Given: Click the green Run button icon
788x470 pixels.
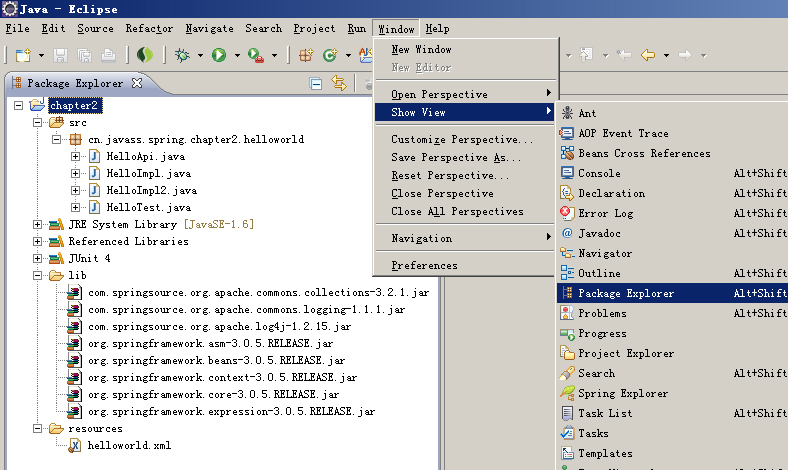Looking at the screenshot, I should [x=219, y=55].
